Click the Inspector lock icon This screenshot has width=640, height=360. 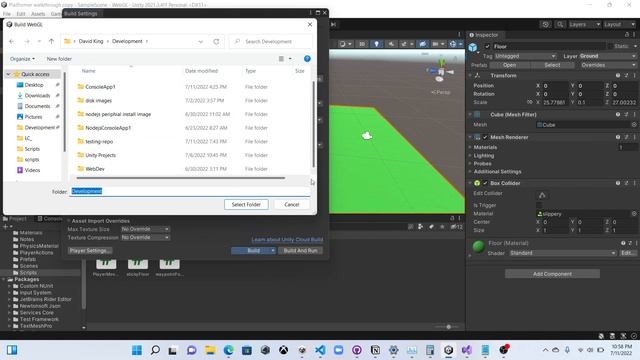pos(627,35)
